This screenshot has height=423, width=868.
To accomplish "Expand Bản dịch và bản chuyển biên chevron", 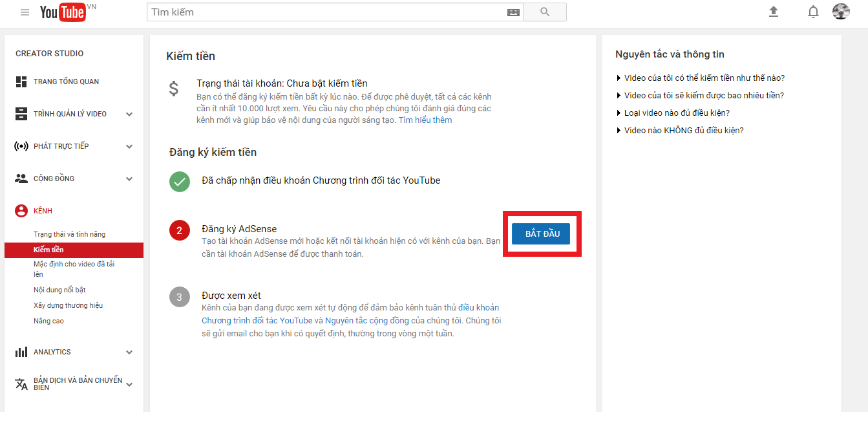I will [x=129, y=385].
